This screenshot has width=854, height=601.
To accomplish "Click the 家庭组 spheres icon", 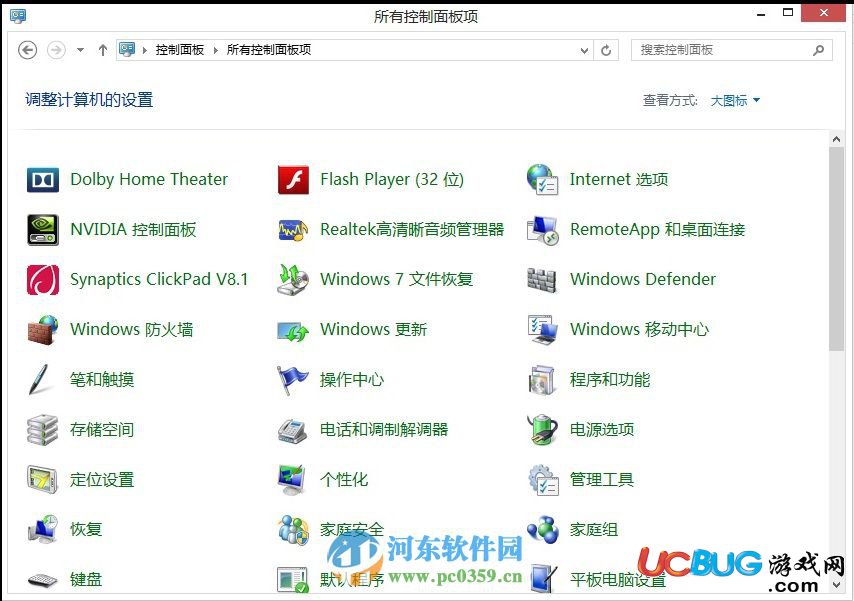I will 542,530.
